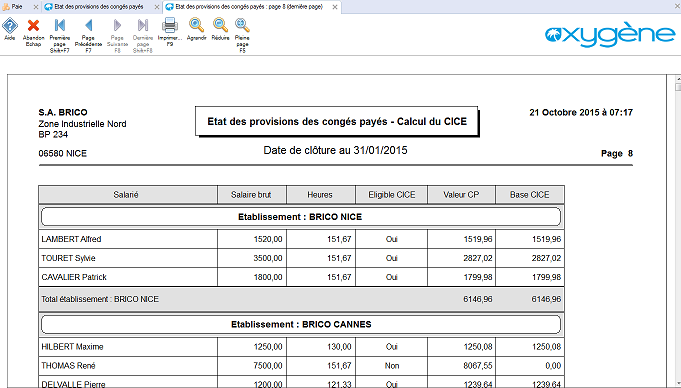Click the Salaire brut column header
681x388 pixels.
coord(251,195)
